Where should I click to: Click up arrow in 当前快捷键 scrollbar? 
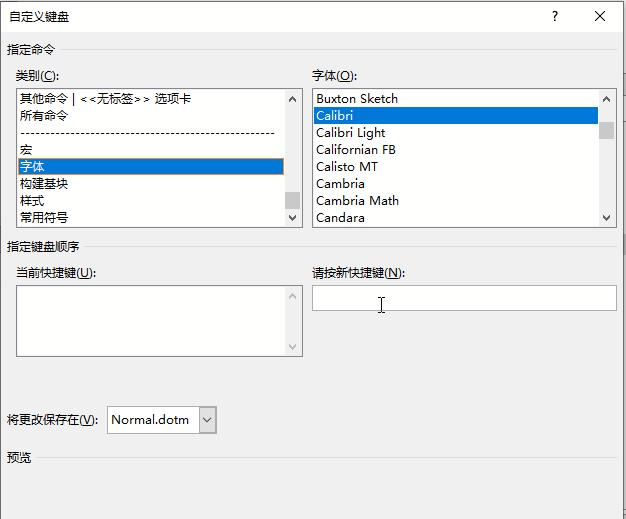coord(292,296)
